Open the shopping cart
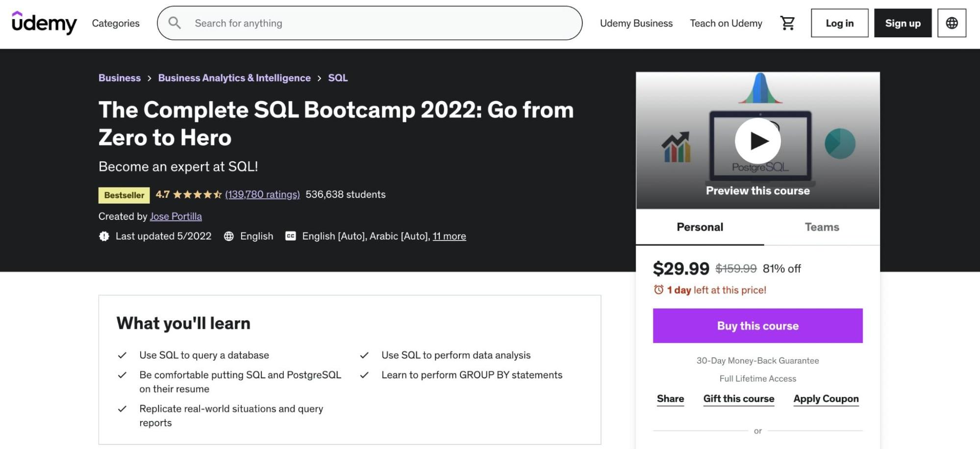 pyautogui.click(x=788, y=23)
